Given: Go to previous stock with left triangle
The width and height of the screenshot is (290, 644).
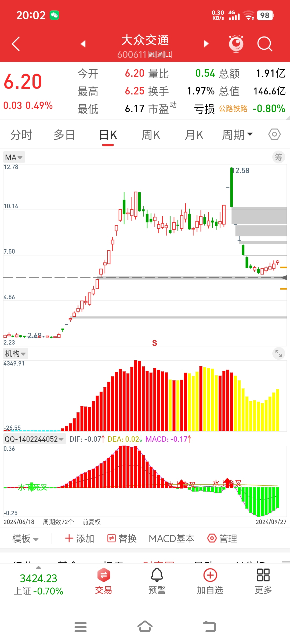Looking at the screenshot, I should (x=83, y=44).
